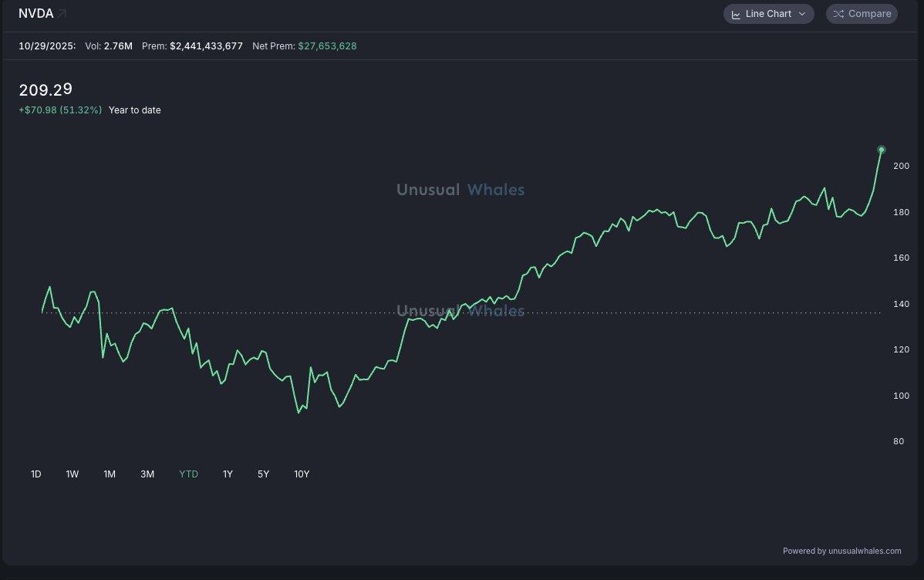This screenshot has width=924, height=580.
Task: Select the green data point at the chart's end
Action: click(x=882, y=149)
